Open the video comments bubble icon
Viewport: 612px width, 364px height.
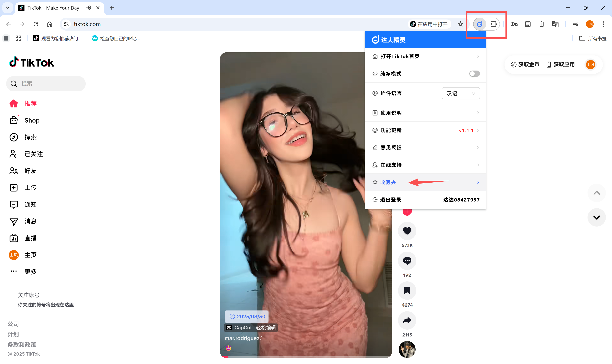click(x=407, y=261)
